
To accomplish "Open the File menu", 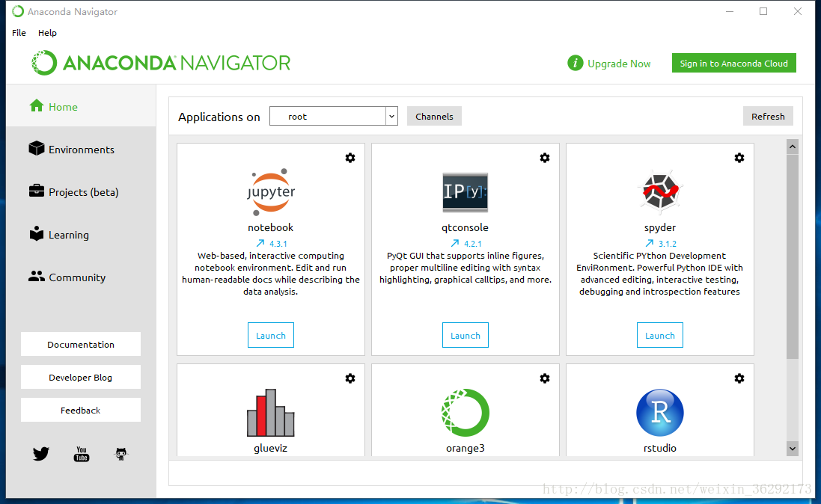I will [x=19, y=32].
